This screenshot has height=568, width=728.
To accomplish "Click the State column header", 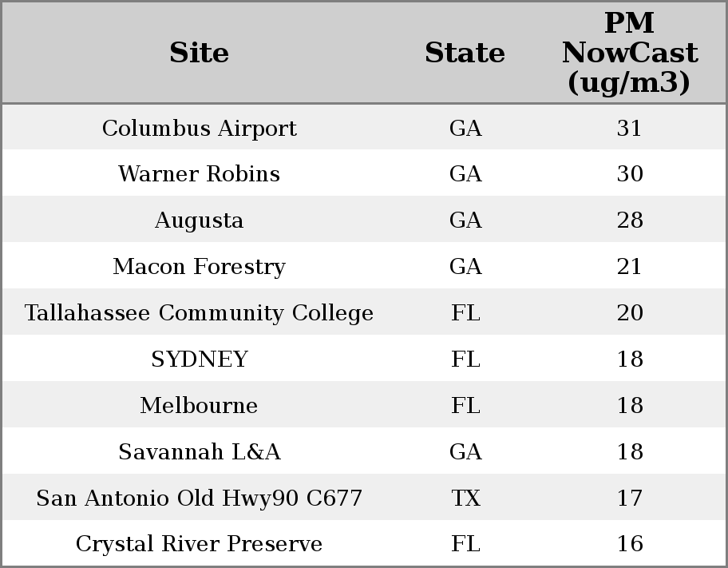I will click(x=465, y=53).
